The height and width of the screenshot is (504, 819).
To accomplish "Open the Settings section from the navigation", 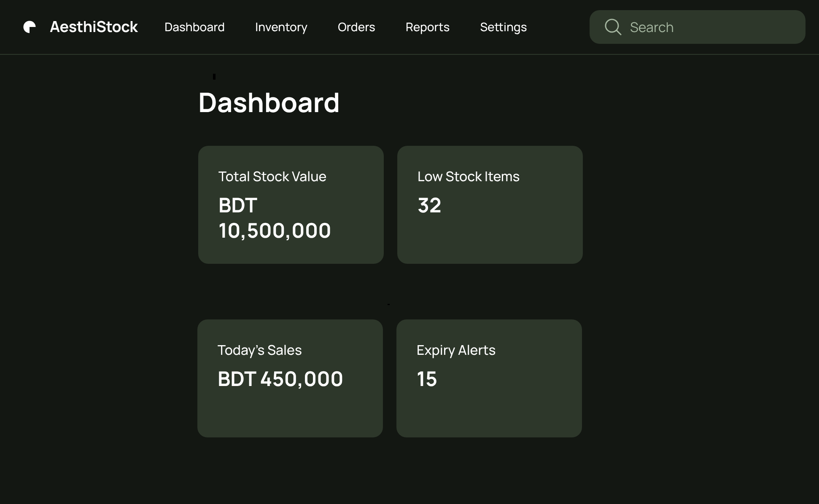I will coord(503,27).
